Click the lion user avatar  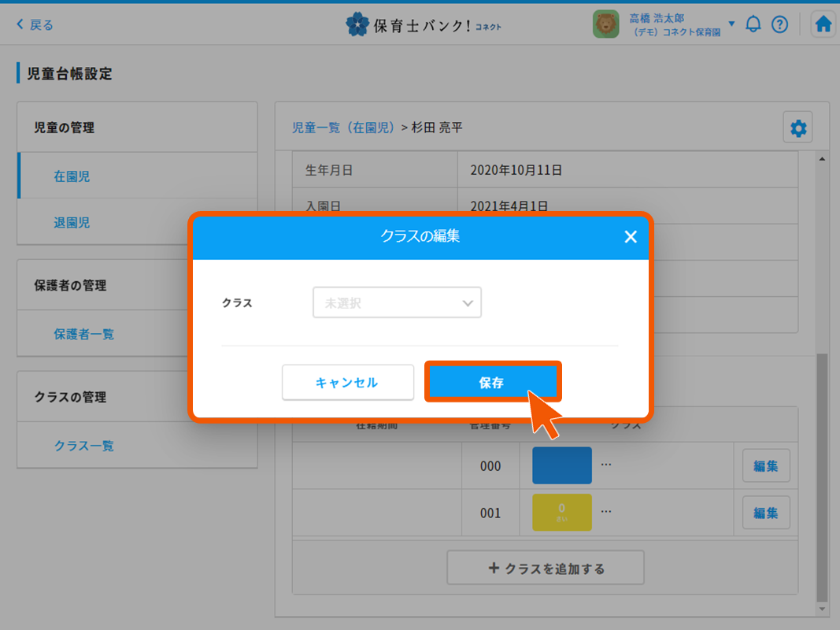click(606, 24)
